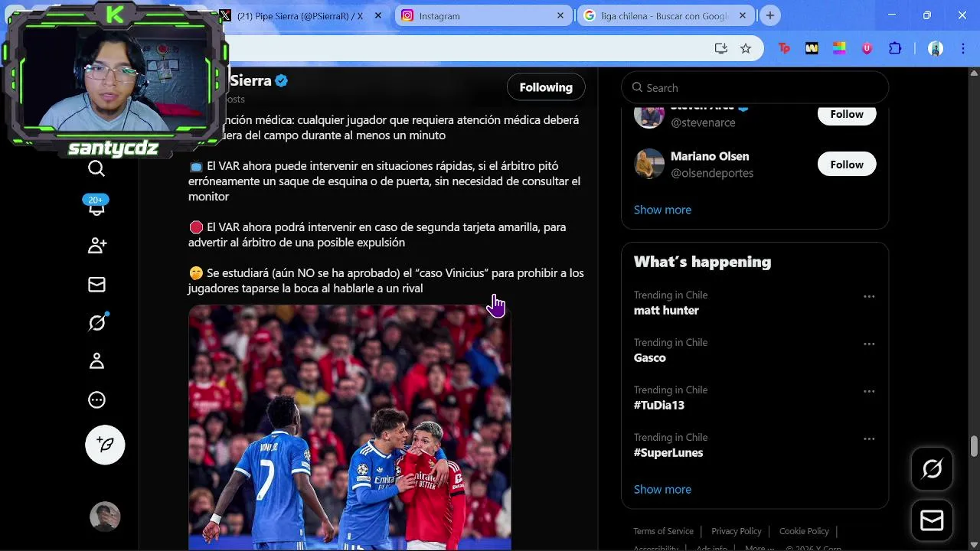Click the verified badge next to Sierra
Image resolution: width=980 pixels, height=551 pixels.
[x=282, y=80]
